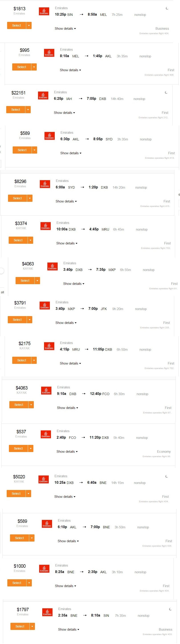Click overnight moon icon on $1813 flight
The height and width of the screenshot is (644, 180).
click(167, 8)
